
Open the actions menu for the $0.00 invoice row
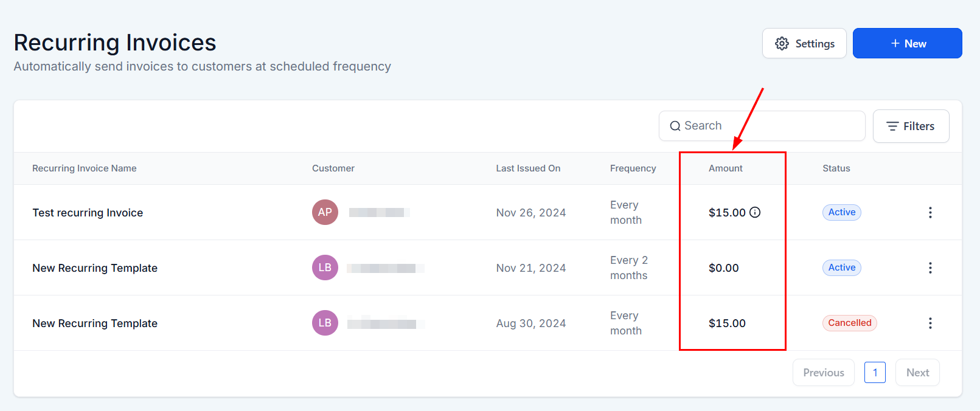click(x=930, y=268)
